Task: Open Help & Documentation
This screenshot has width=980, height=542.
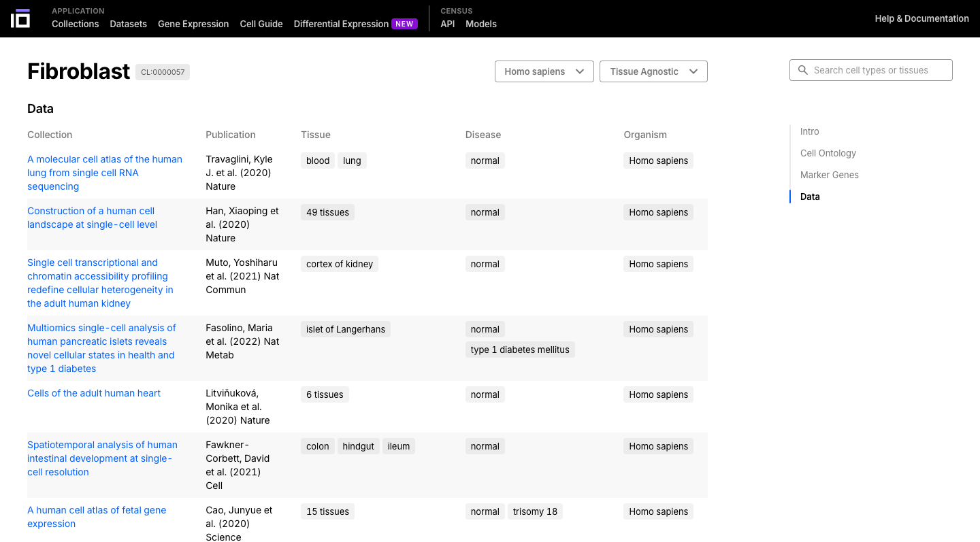Action: coord(921,18)
